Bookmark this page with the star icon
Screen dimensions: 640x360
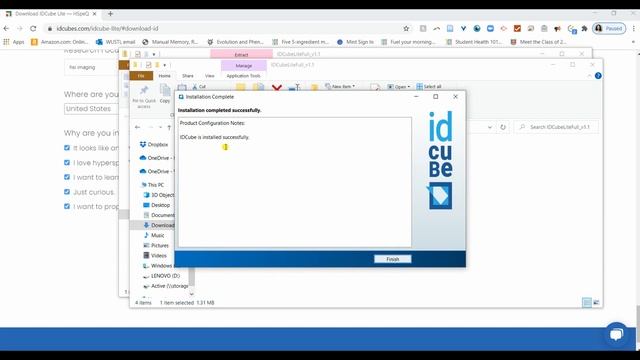(x=406, y=29)
